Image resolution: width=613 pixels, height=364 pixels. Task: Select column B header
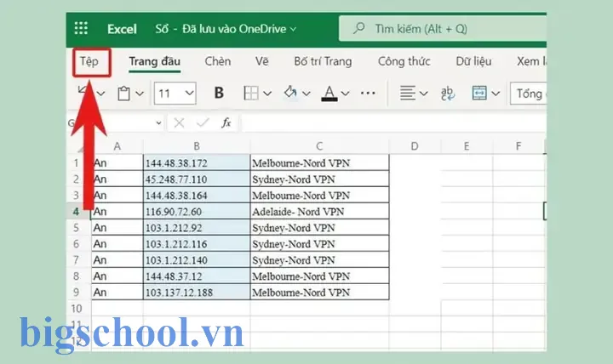click(197, 146)
